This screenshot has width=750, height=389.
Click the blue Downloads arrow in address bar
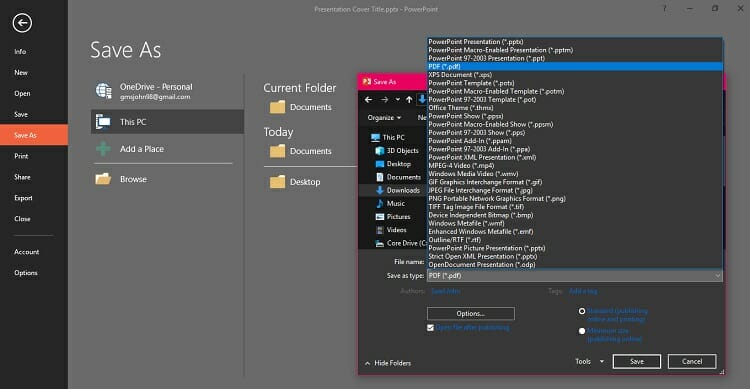tap(422, 99)
